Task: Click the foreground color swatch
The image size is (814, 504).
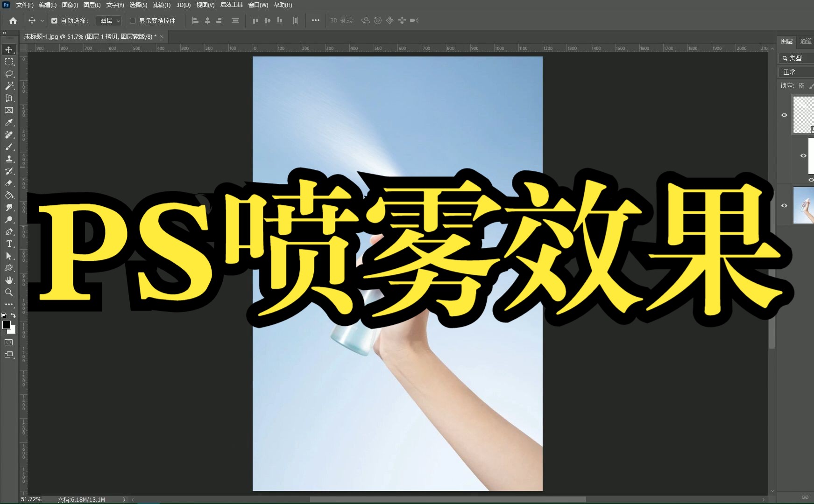Action: click(7, 325)
